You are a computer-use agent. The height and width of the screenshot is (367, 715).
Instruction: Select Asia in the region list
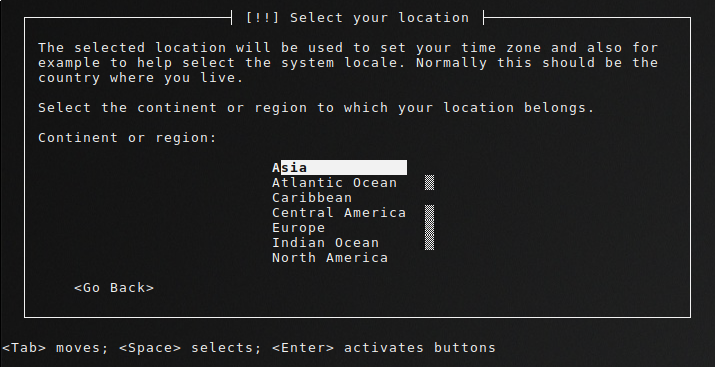coord(339,167)
